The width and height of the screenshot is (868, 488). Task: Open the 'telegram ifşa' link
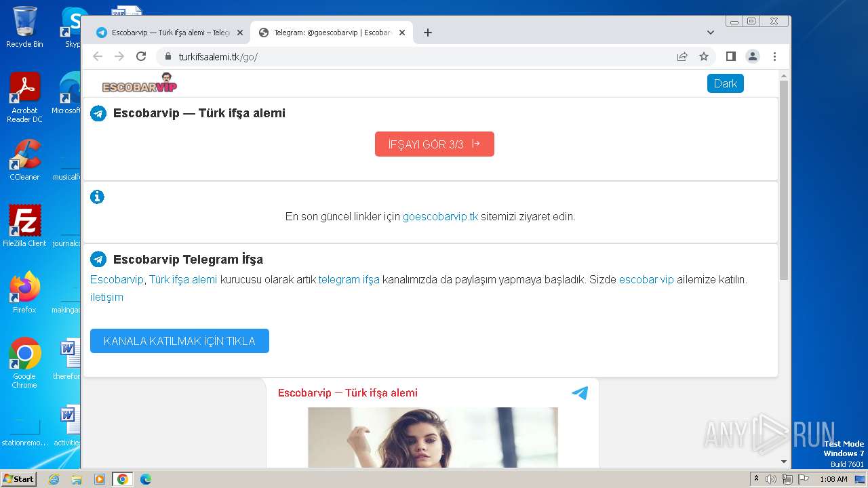coord(349,279)
